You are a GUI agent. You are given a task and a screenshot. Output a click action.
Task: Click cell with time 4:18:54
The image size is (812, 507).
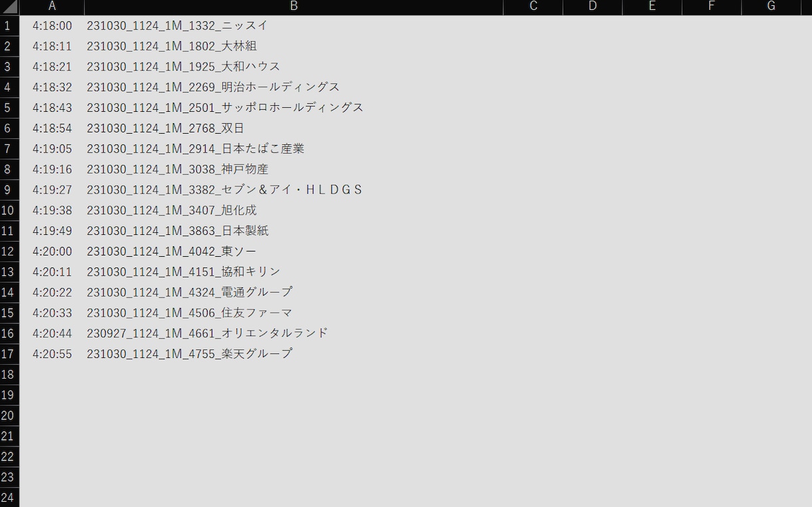(x=52, y=128)
